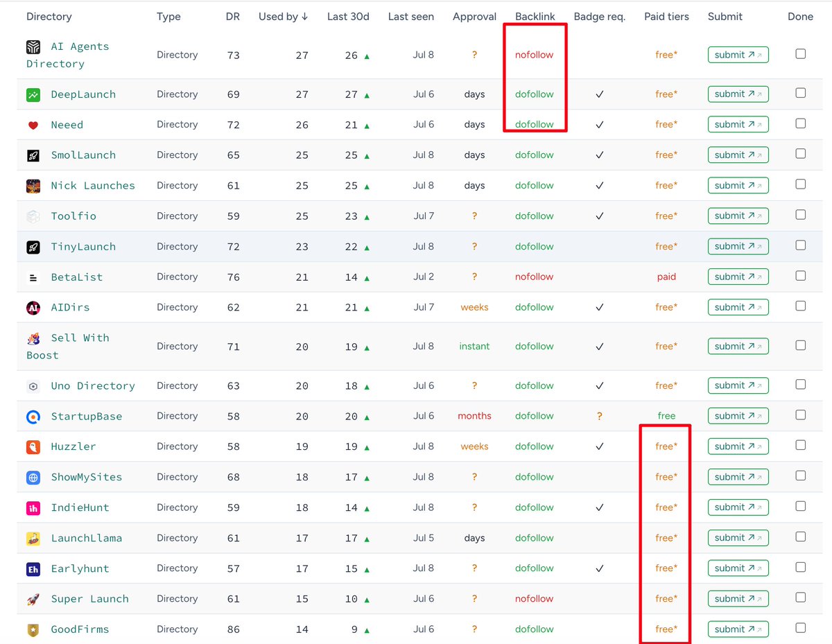Mark Neeed as done
The width and height of the screenshot is (832, 644).
(801, 123)
